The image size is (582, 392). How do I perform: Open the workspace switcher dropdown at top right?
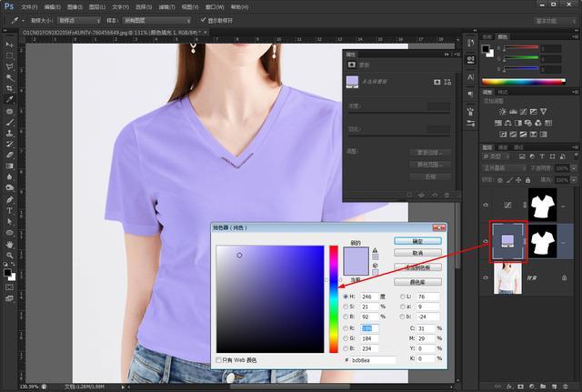555,21
